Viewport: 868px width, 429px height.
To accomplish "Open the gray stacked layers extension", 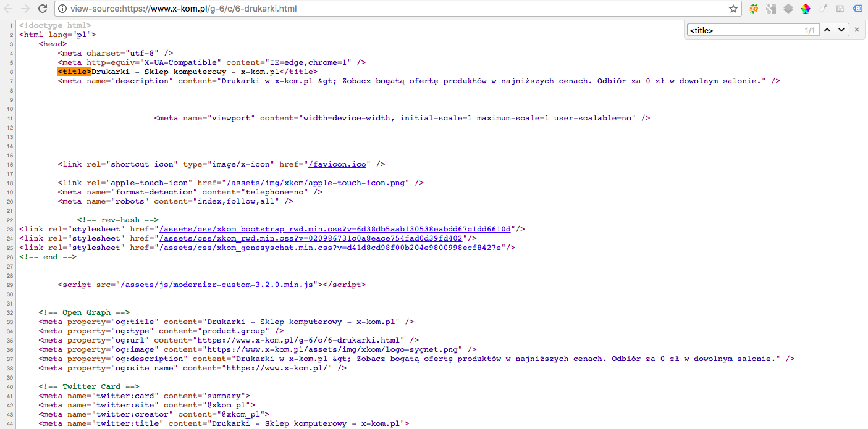I will coord(788,9).
